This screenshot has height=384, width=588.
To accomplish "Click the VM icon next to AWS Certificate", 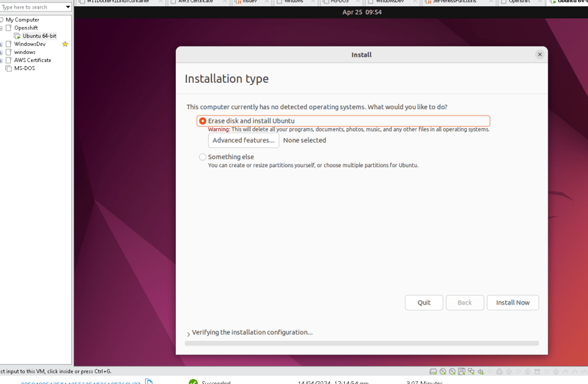I will [x=9, y=60].
